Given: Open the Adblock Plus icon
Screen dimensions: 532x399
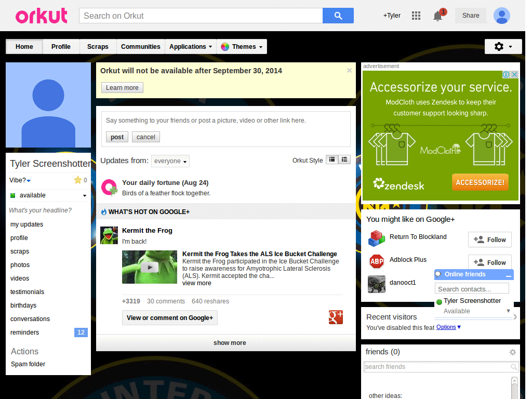Looking at the screenshot, I should pyautogui.click(x=377, y=261).
